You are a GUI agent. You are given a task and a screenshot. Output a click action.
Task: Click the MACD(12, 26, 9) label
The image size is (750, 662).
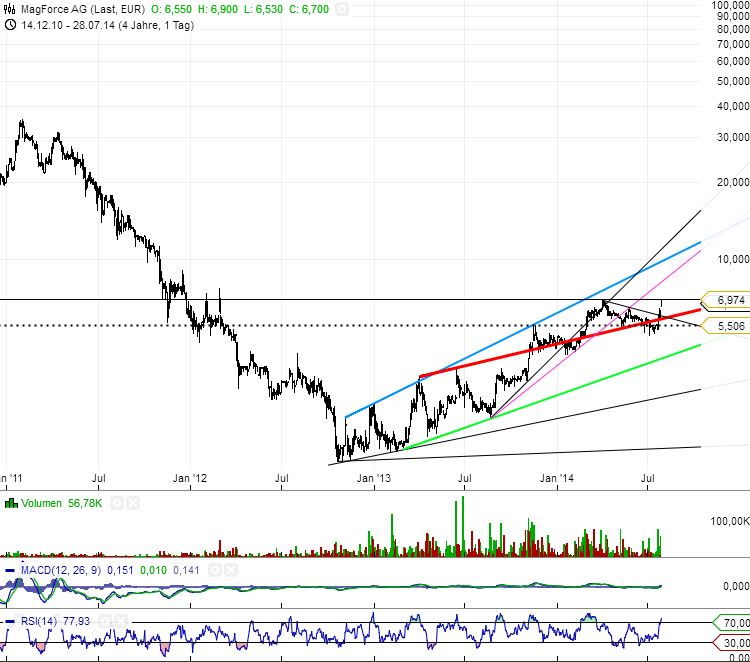point(61,570)
